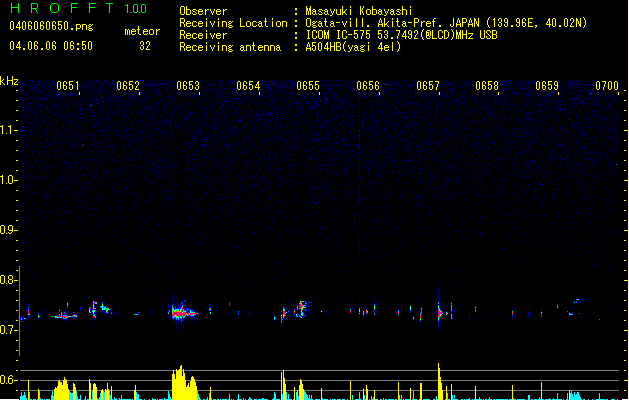Click the Observer label
The image size is (629, 400).
point(203,11)
